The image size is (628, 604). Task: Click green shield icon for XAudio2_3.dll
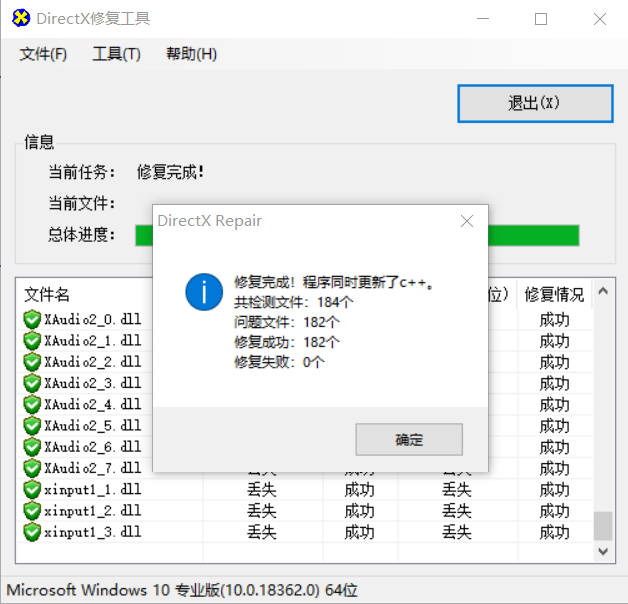tap(32, 383)
